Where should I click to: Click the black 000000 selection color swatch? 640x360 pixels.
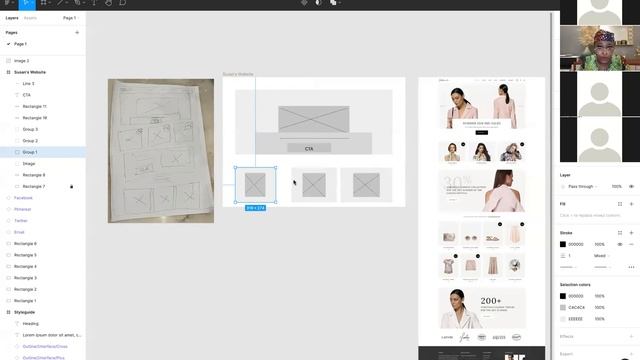point(563,296)
